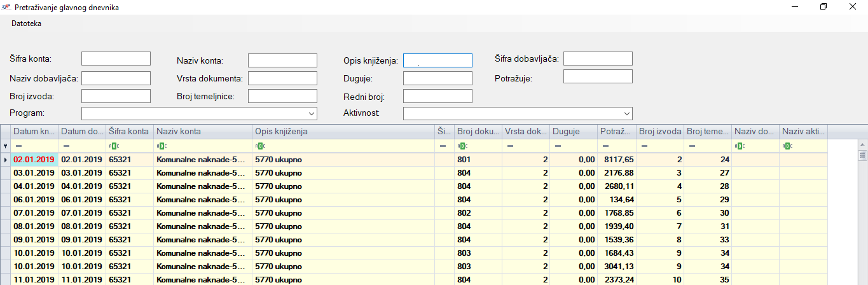
Task: Open the Aktivnost dropdown list
Action: click(627, 113)
